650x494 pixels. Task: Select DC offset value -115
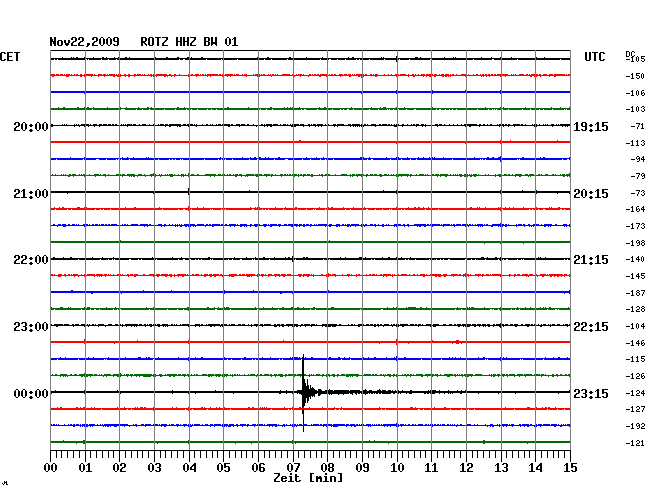coord(635,359)
